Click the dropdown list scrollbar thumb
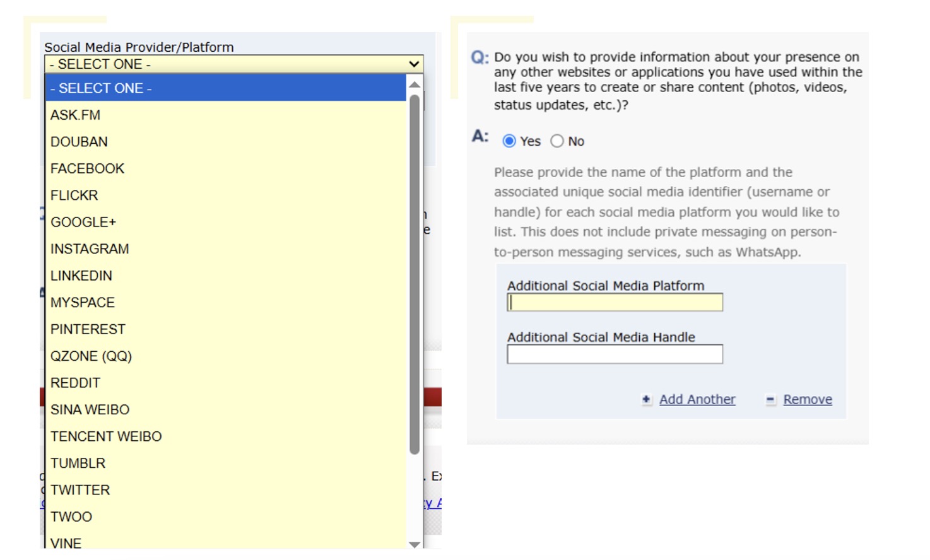This screenshot has width=930, height=560. pyautogui.click(x=415, y=274)
